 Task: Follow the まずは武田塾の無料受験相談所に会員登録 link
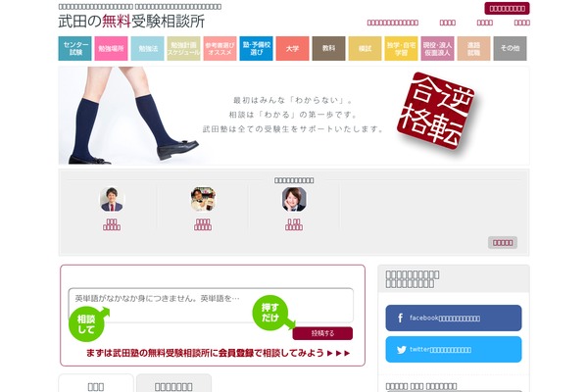tap(218, 353)
